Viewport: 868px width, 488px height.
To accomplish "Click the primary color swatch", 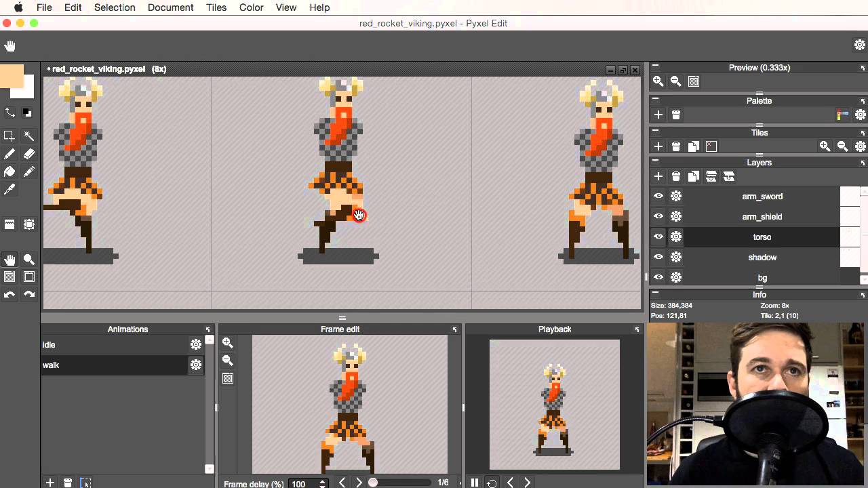I will click(12, 76).
